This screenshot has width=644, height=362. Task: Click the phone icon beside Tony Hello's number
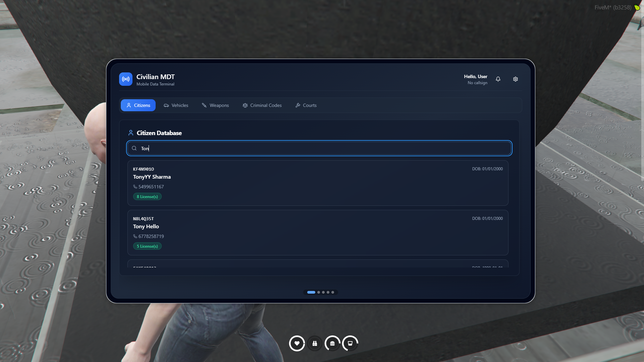135,236
